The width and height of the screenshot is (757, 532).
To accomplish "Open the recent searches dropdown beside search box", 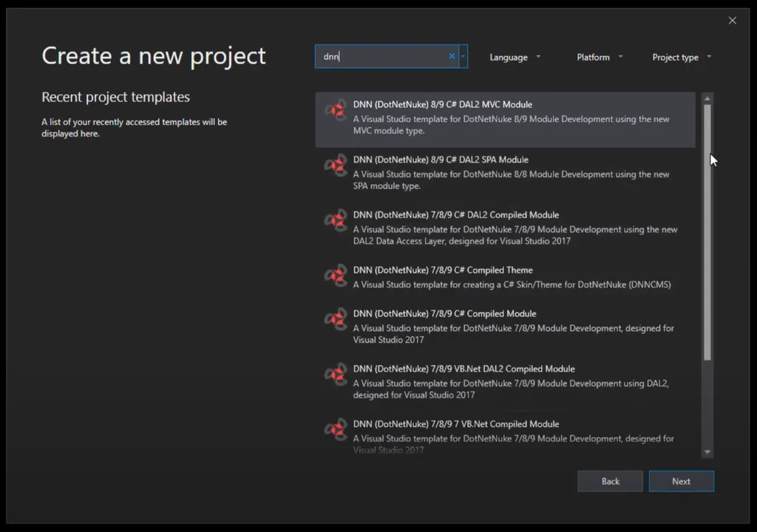I will point(463,56).
